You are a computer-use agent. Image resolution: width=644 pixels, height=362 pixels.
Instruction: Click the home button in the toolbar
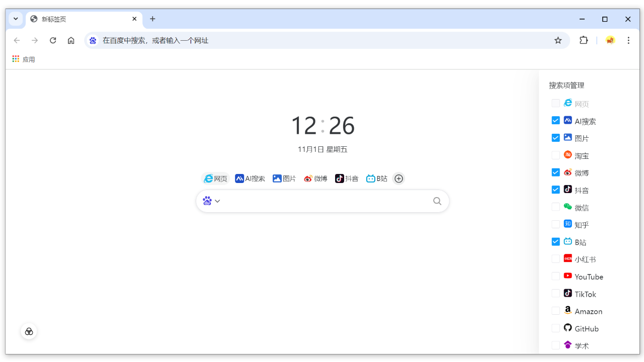71,40
